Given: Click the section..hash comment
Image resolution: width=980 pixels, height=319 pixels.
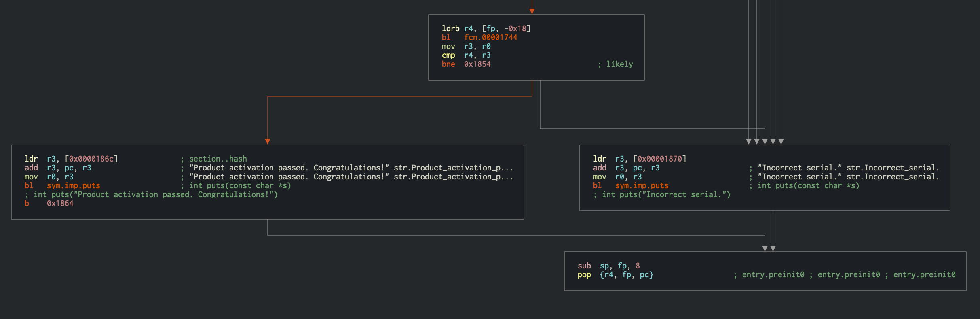Looking at the screenshot, I should click(x=218, y=159).
